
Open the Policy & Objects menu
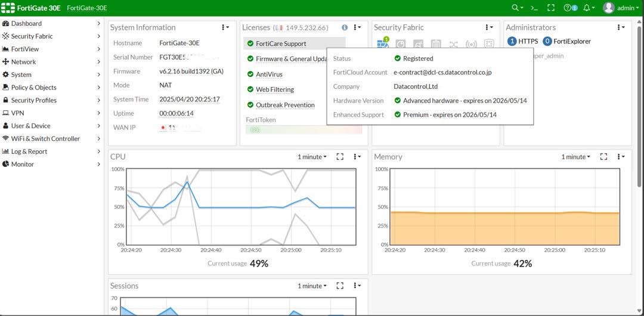click(x=51, y=87)
